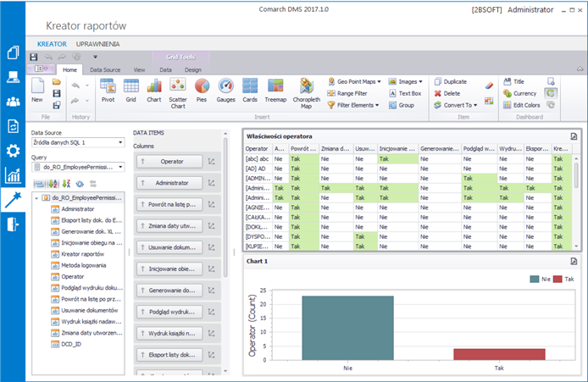This screenshot has width=588, height=382.
Task: Export the Chart 1 item
Action: [574, 261]
